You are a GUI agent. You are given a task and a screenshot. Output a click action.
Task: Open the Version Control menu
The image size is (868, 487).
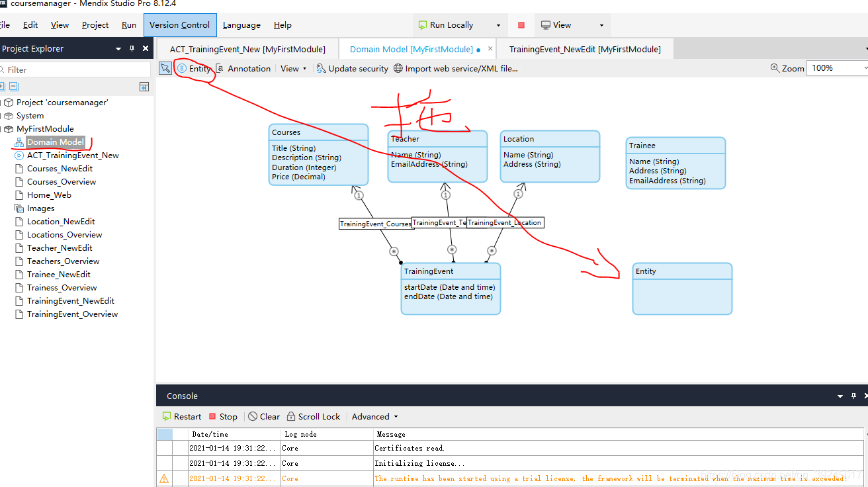179,25
